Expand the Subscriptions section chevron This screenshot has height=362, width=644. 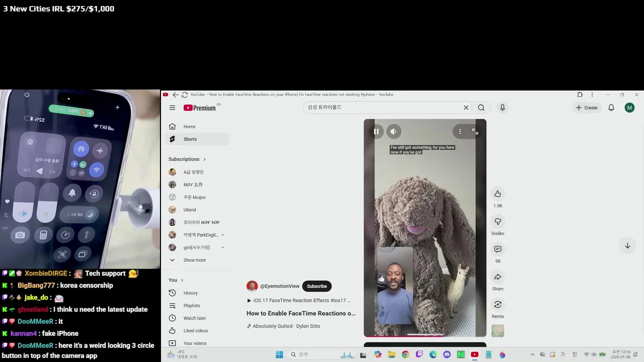(204, 159)
